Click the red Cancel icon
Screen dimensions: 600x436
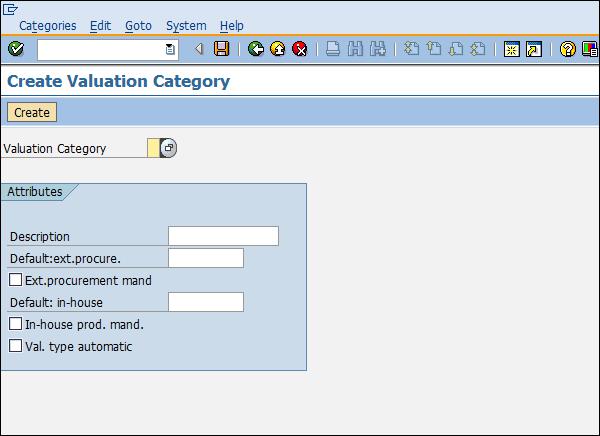pos(299,49)
